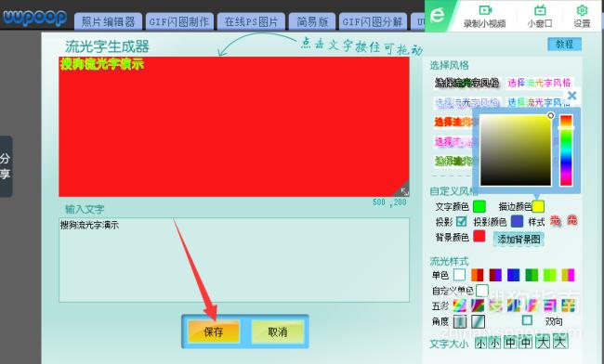Select the first 小 text size button
The height and width of the screenshot is (364, 604).
480,342
